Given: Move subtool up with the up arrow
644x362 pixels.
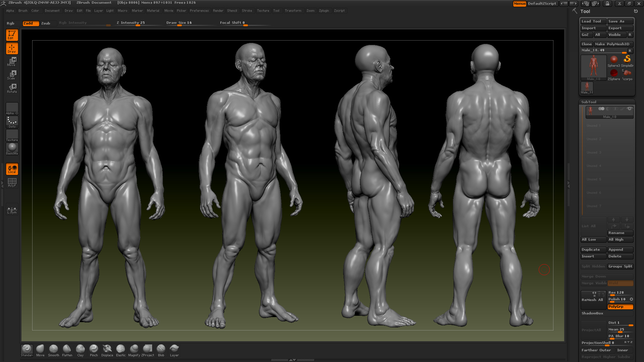Looking at the screenshot, I should point(613,220).
